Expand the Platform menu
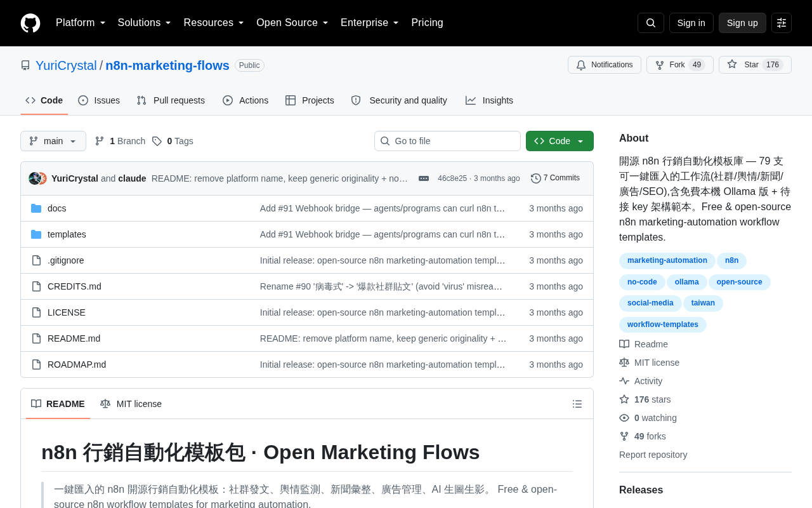The image size is (812, 508). click(x=81, y=23)
